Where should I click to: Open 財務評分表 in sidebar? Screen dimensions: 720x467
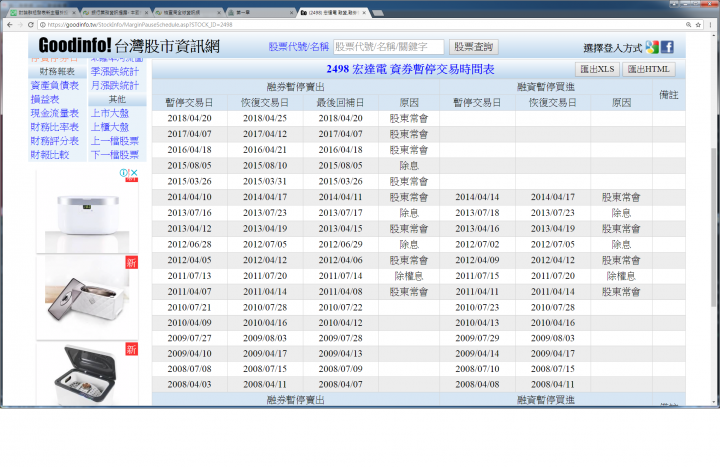55,141
